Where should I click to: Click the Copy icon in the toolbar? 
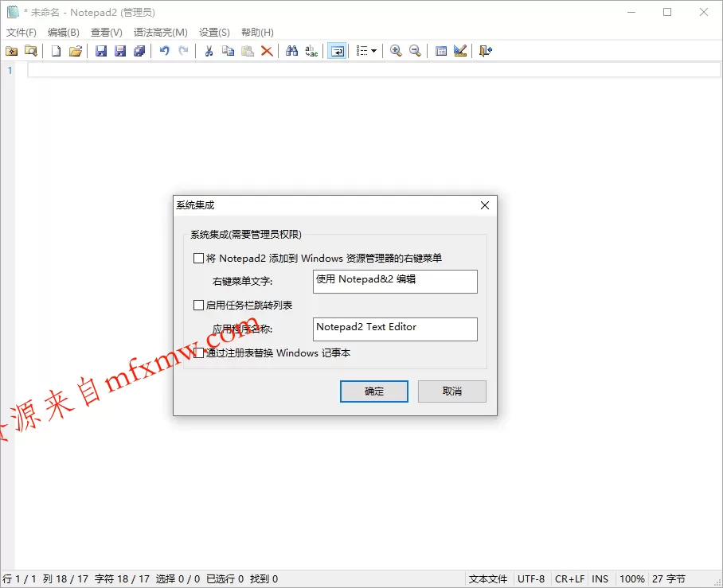coord(229,51)
